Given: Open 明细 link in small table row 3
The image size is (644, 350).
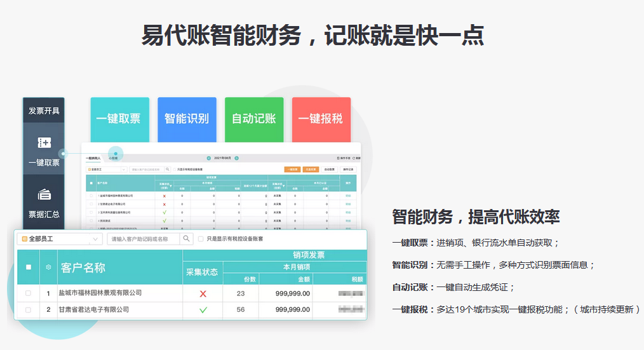Looking at the screenshot, I should click(x=348, y=212).
